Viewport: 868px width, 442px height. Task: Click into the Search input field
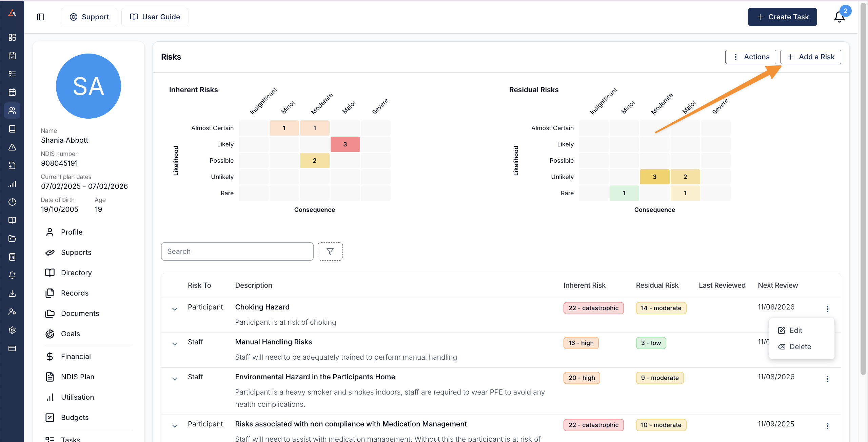(237, 252)
